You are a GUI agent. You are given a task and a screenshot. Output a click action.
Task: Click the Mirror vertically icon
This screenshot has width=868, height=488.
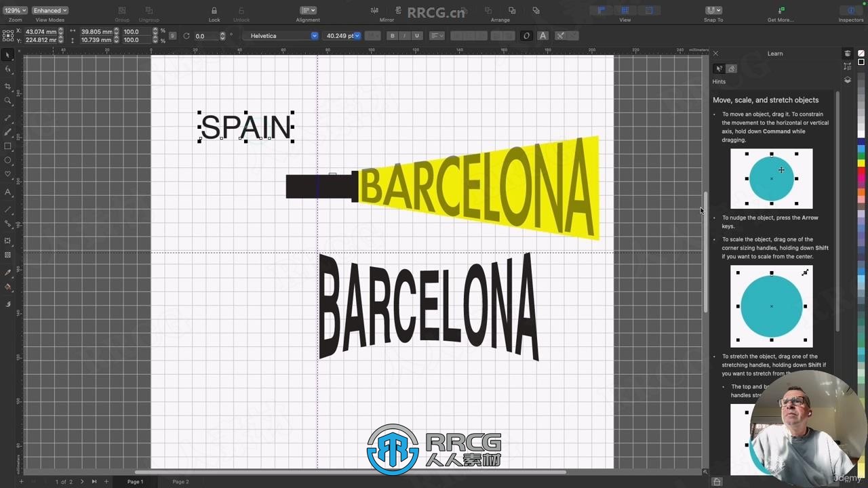398,10
